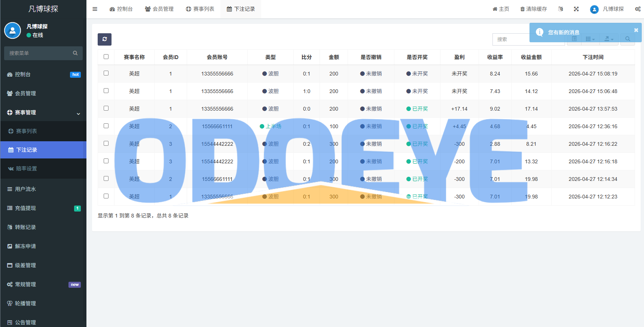Open the settings gears icon at top right

point(638,9)
